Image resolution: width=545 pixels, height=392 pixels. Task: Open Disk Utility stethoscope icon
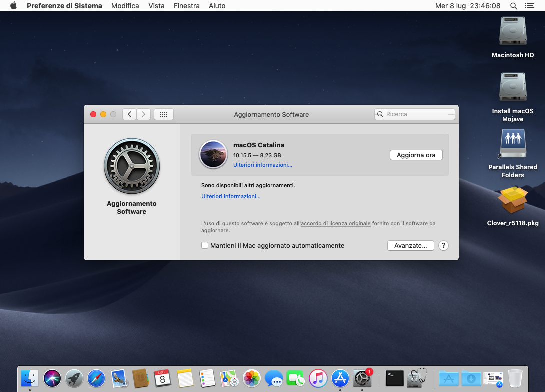coord(417,379)
